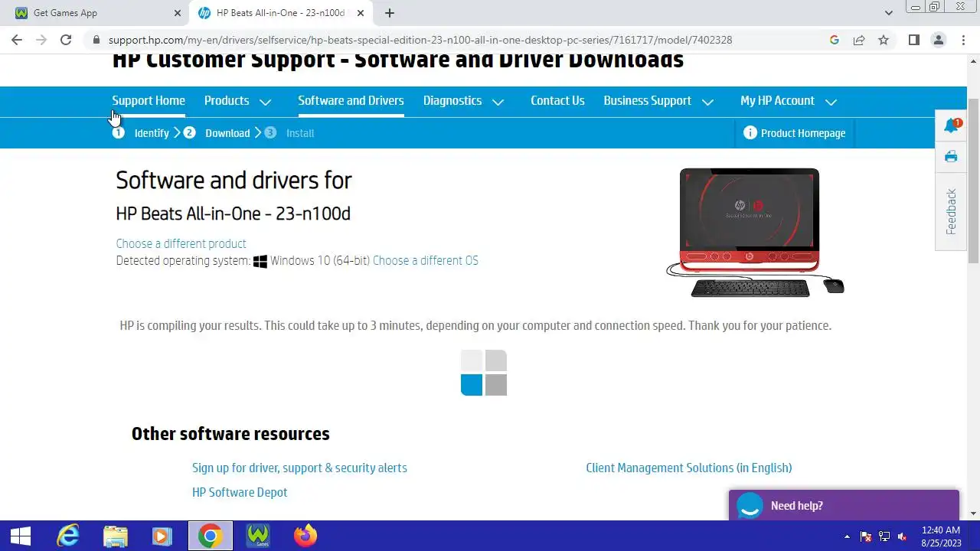Open the Chrome side panel icon

[913, 40]
